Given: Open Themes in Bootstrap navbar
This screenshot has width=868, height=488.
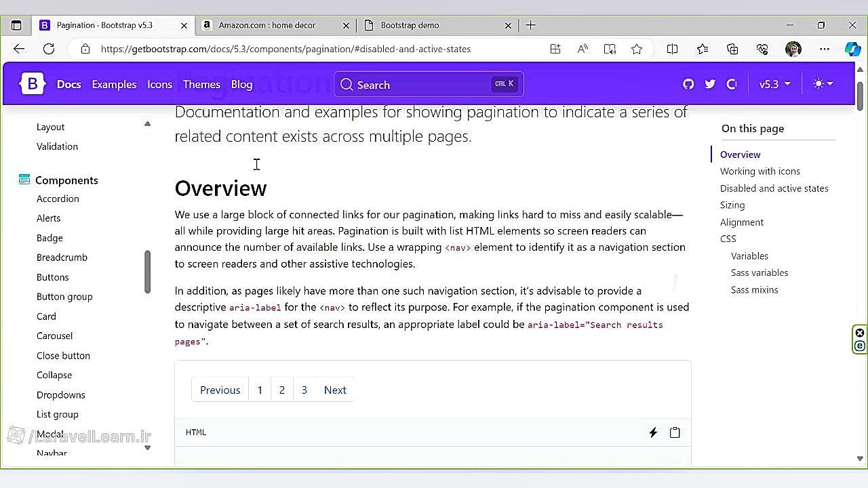Looking at the screenshot, I should click(x=201, y=84).
